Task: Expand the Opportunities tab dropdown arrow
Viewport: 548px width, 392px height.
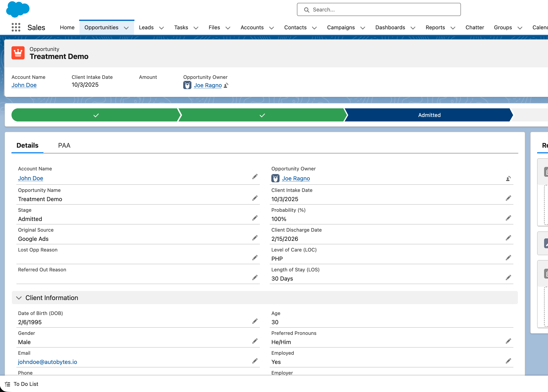Action: 126,28
